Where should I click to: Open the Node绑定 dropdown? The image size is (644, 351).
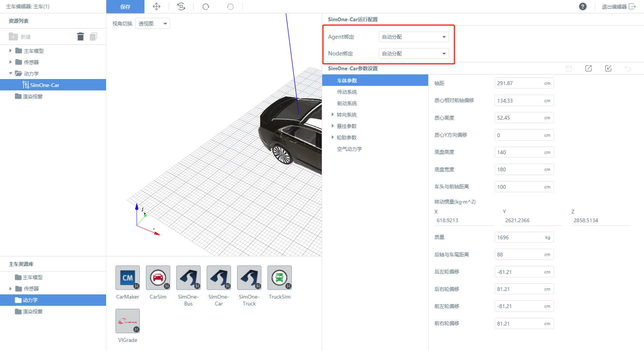click(x=414, y=54)
